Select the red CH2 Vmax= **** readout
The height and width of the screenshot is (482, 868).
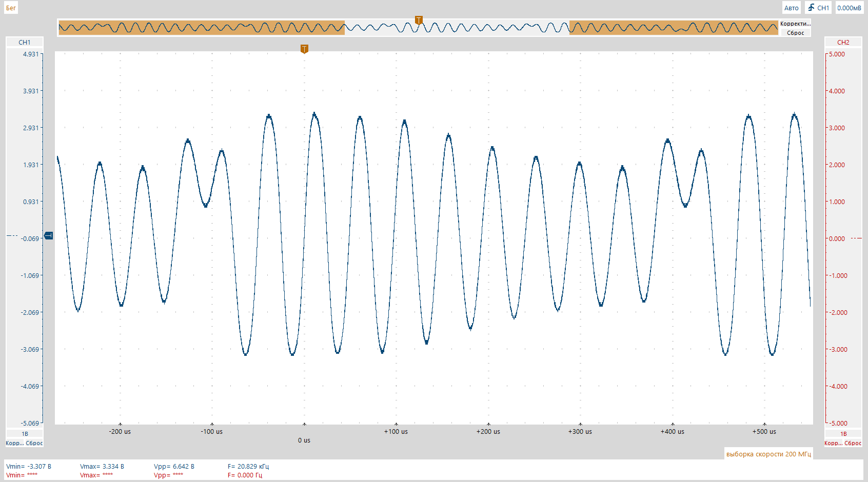click(96, 475)
